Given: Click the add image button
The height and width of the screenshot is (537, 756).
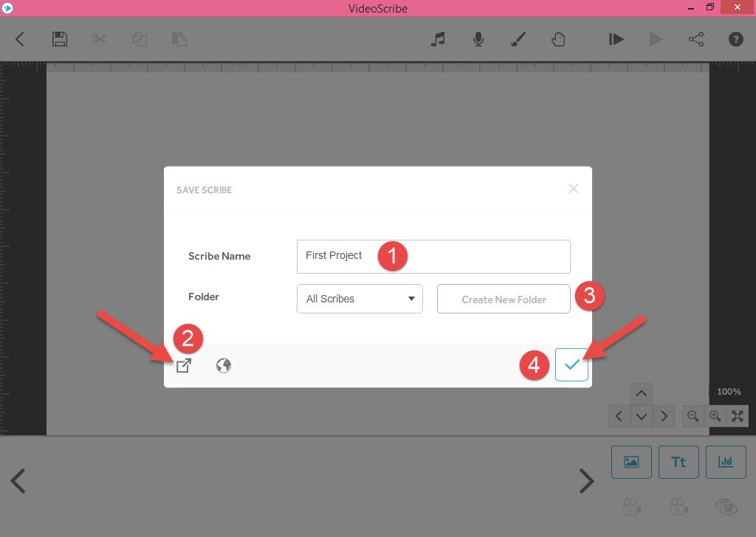Looking at the screenshot, I should (631, 462).
